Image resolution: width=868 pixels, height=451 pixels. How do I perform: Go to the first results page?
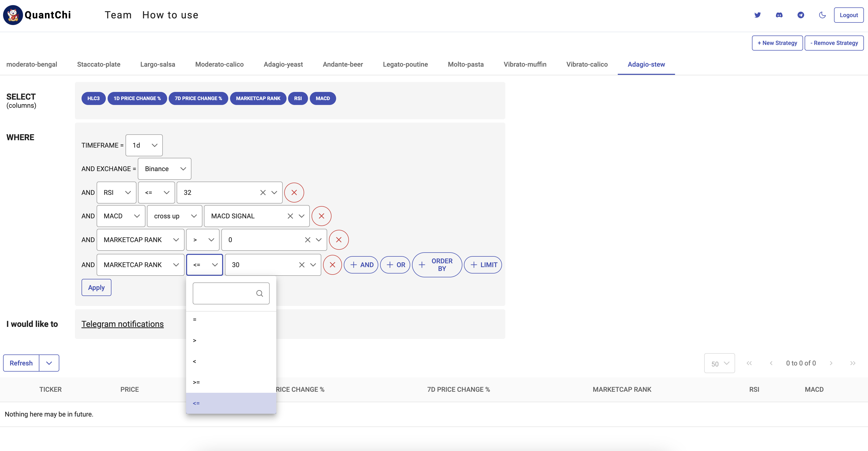749,363
